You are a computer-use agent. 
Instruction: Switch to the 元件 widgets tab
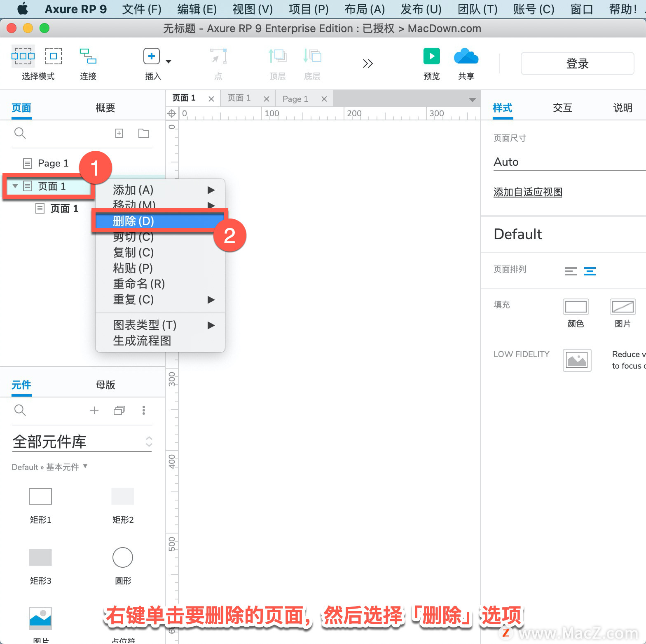pos(21,385)
